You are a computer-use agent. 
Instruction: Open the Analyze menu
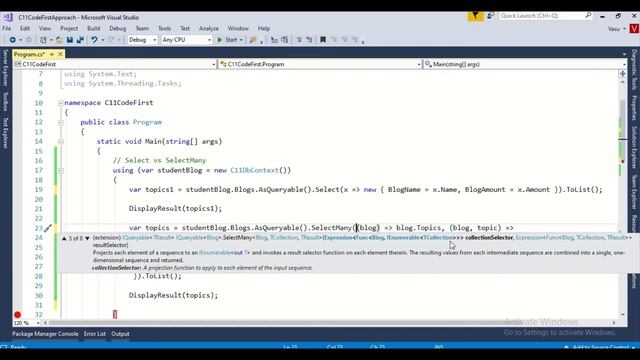[x=209, y=29]
